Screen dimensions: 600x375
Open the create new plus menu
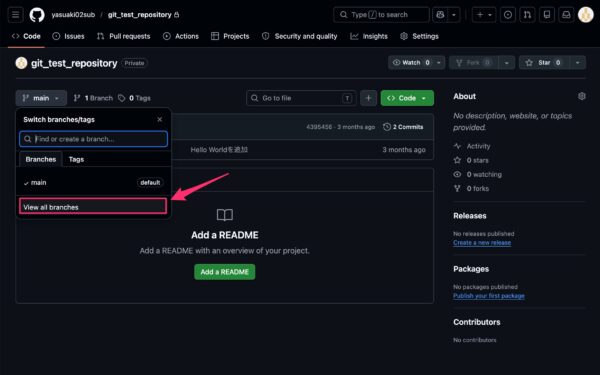(x=484, y=15)
